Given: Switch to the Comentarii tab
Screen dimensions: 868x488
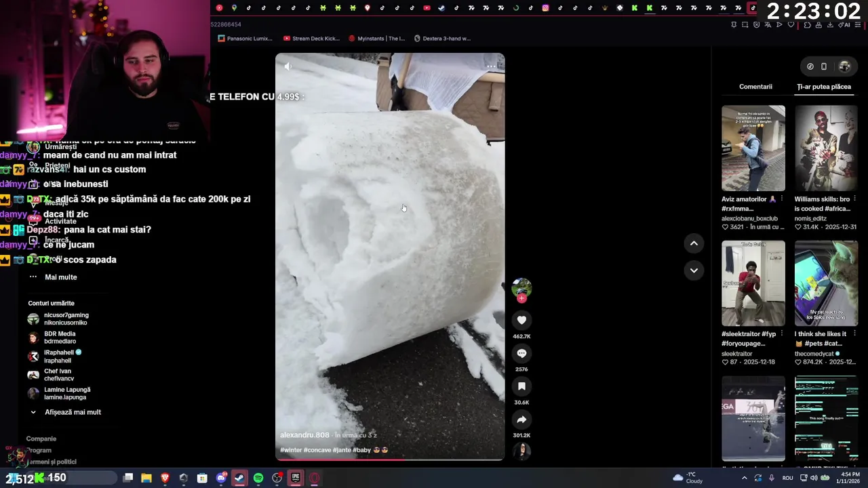Looking at the screenshot, I should coord(755,87).
